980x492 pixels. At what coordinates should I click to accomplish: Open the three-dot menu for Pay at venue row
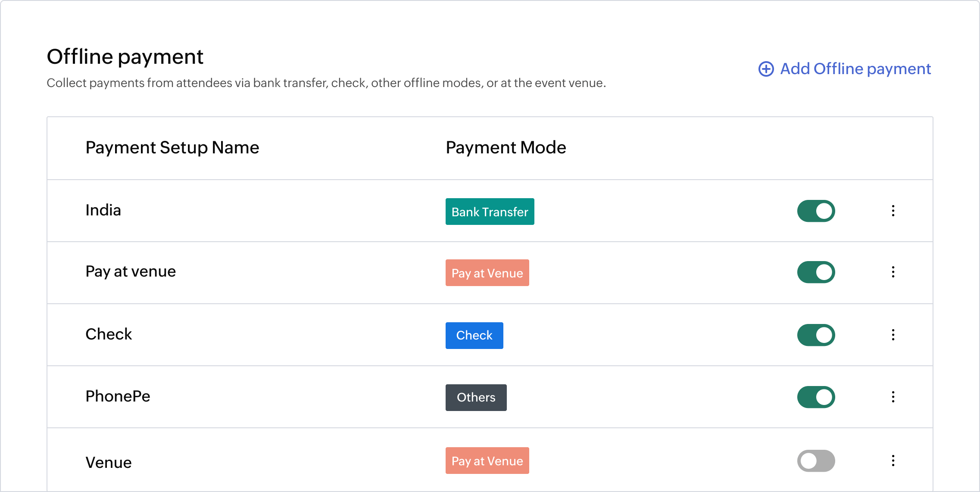(893, 272)
